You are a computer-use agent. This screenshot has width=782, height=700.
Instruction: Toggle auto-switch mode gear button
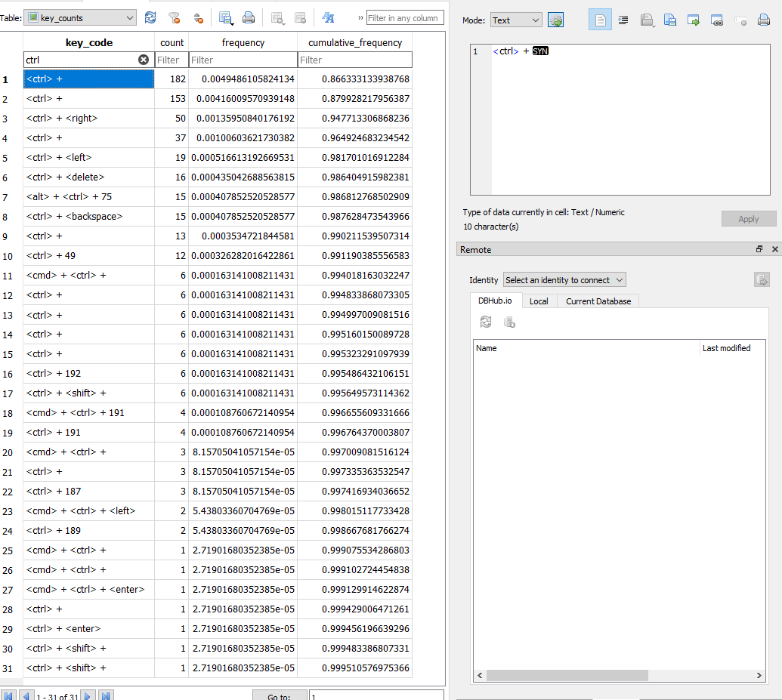555,20
